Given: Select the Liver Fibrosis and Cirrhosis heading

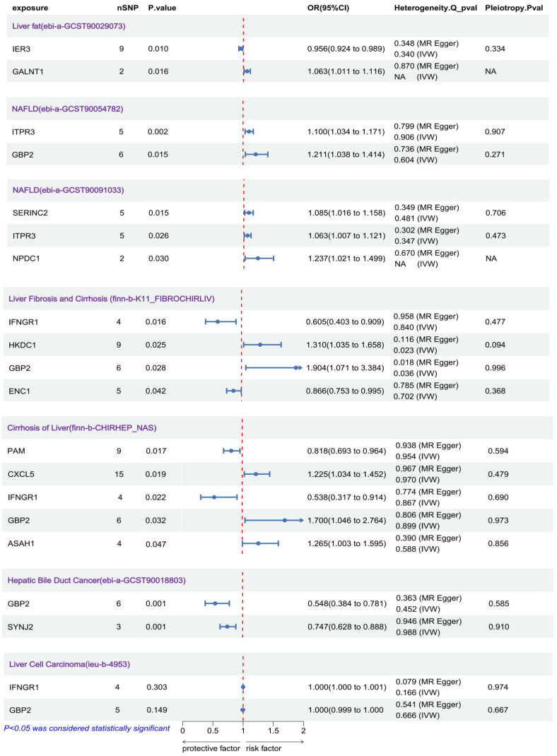Looking at the screenshot, I should pyautogui.click(x=112, y=299).
